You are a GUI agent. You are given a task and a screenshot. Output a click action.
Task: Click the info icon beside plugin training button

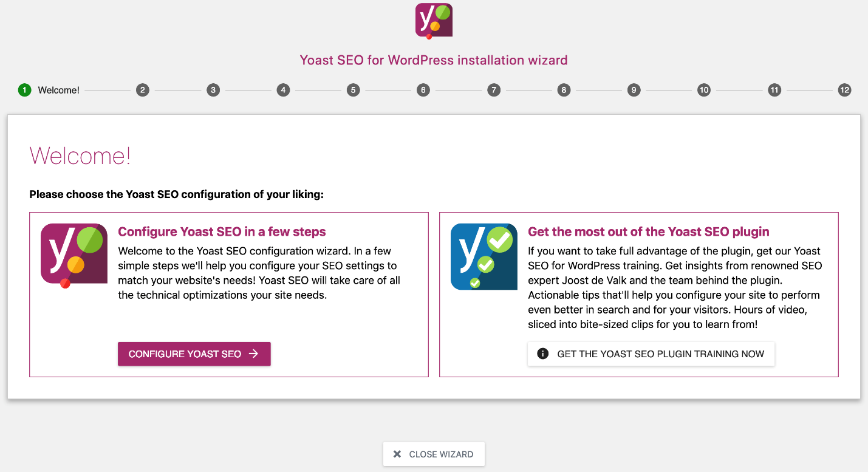point(543,354)
